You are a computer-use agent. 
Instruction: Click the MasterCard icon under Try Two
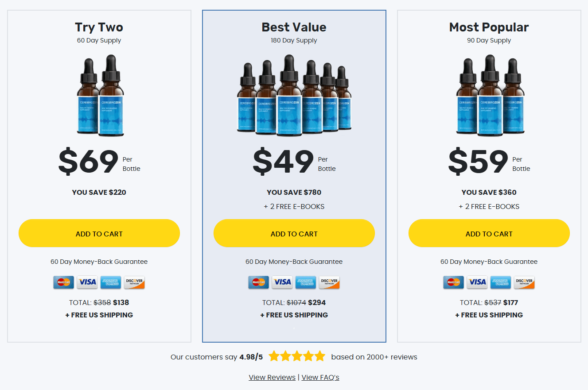point(64,282)
